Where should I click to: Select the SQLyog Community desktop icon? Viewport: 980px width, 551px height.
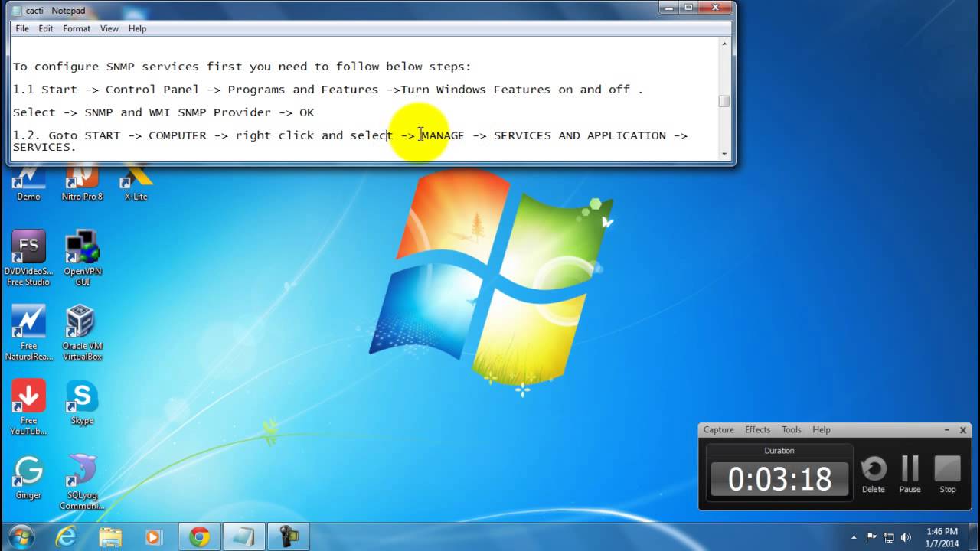[x=82, y=482]
